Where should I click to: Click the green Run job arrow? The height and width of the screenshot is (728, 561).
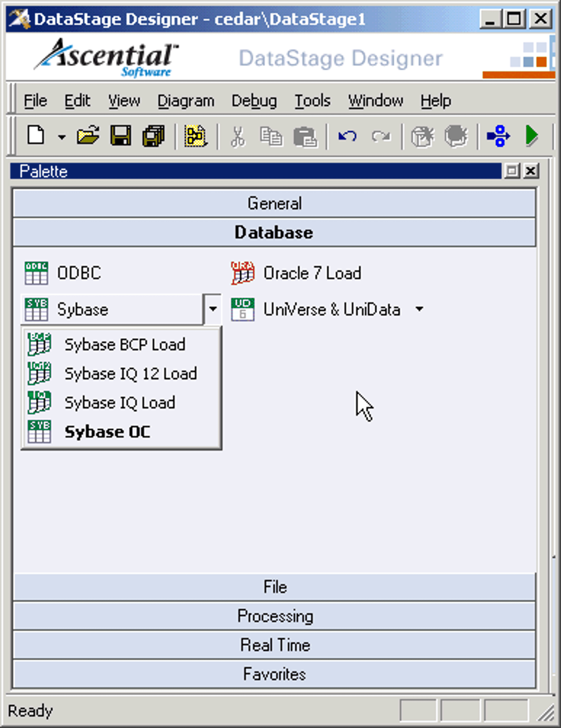532,136
